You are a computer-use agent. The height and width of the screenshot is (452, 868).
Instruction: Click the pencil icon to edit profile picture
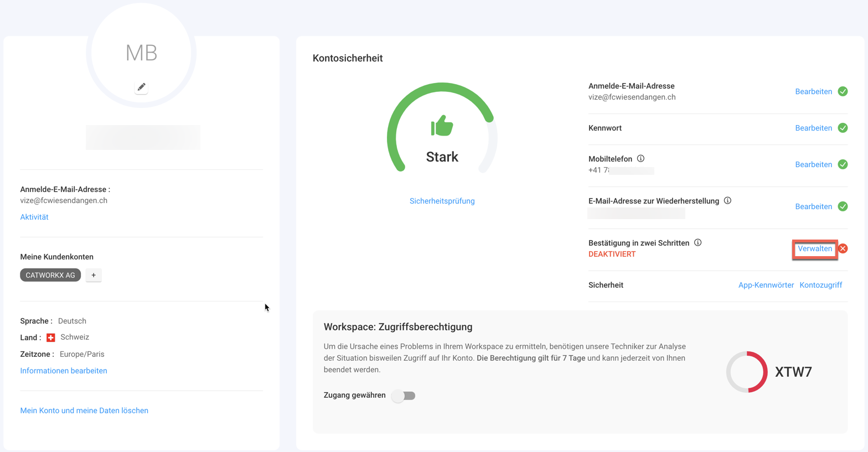point(141,87)
